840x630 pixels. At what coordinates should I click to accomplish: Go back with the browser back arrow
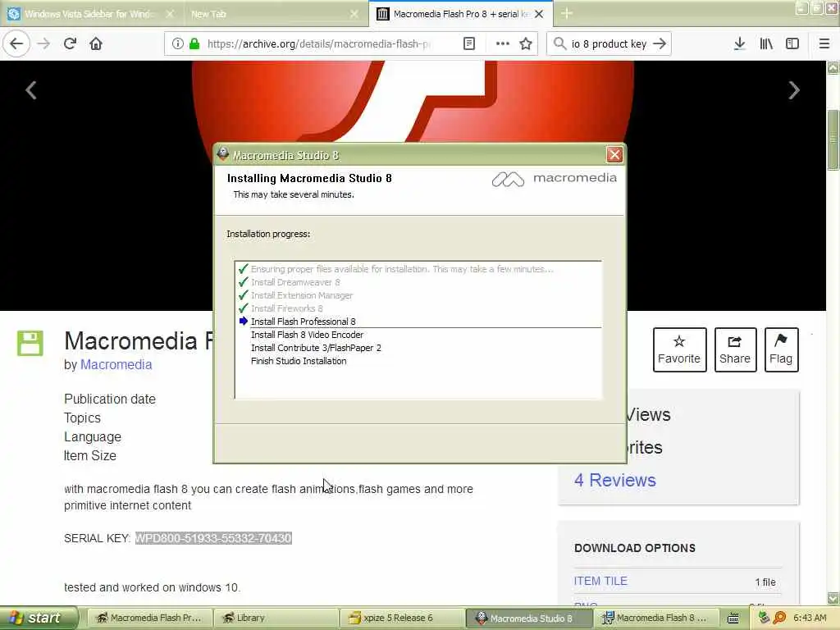[x=16, y=43]
